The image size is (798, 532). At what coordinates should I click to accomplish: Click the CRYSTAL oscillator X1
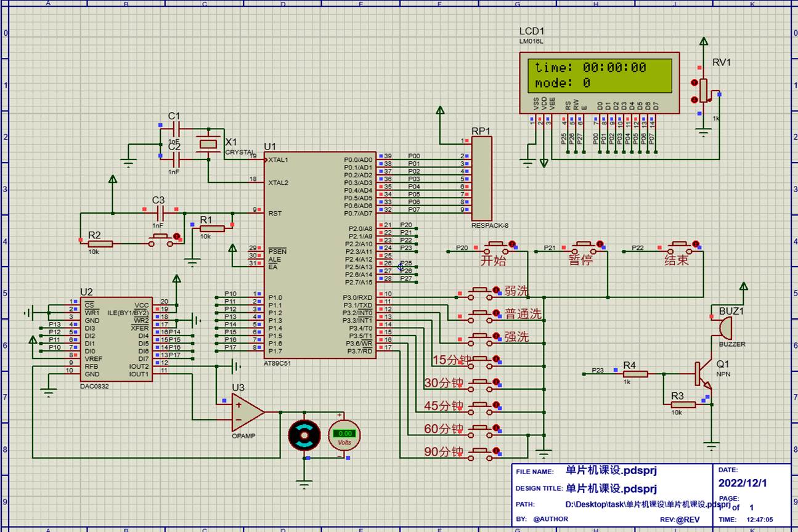pos(207,143)
